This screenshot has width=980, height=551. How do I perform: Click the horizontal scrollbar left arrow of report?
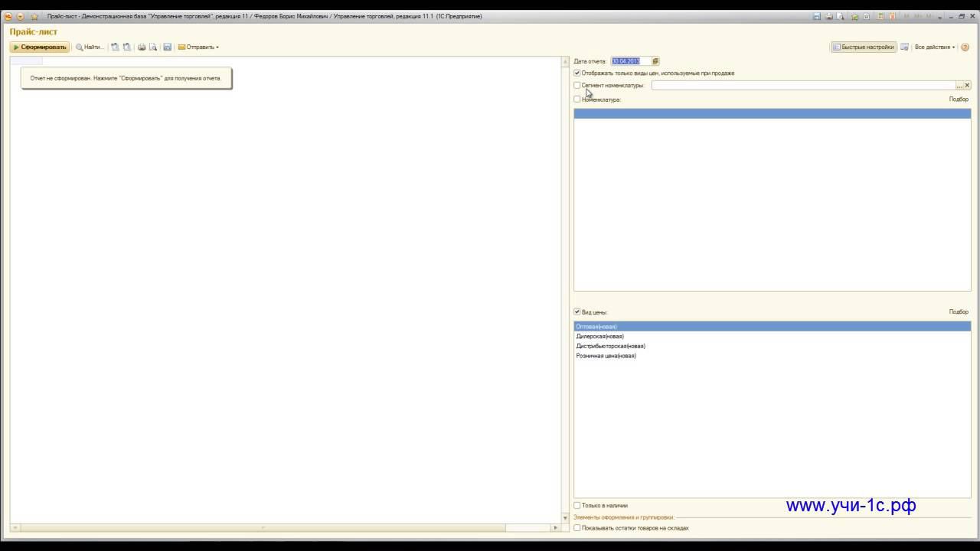(15, 527)
